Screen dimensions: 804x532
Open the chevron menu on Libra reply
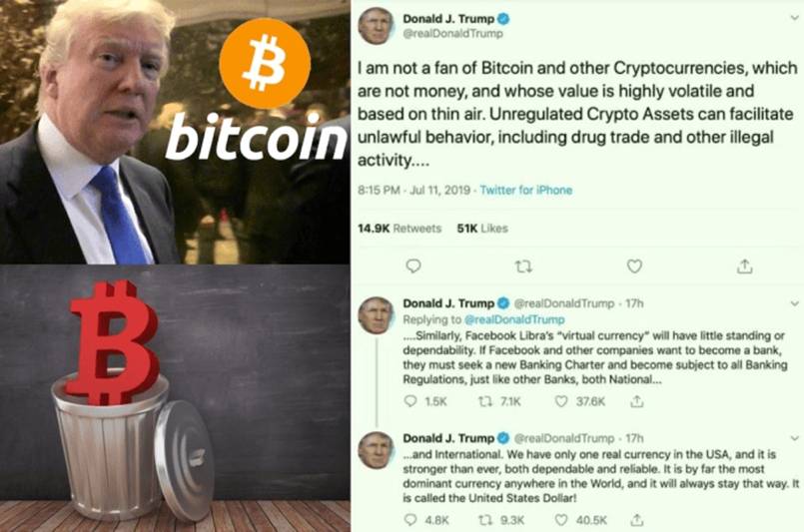pyautogui.click(x=794, y=303)
